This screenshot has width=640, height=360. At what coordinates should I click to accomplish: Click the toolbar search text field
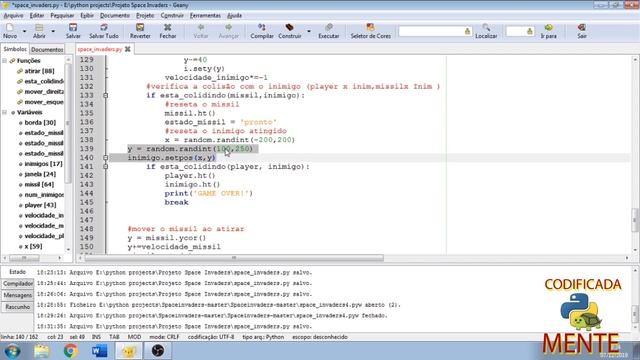pyautogui.click(x=434, y=31)
